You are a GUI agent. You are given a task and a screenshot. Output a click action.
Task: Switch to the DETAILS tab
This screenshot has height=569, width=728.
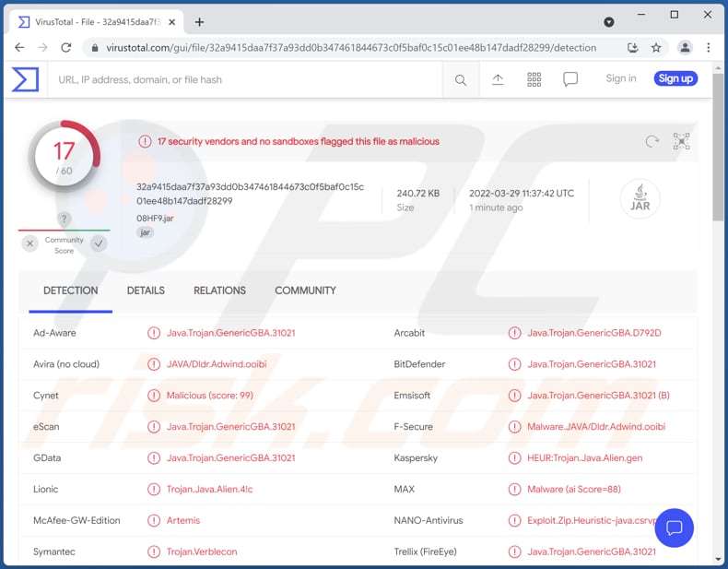(146, 290)
